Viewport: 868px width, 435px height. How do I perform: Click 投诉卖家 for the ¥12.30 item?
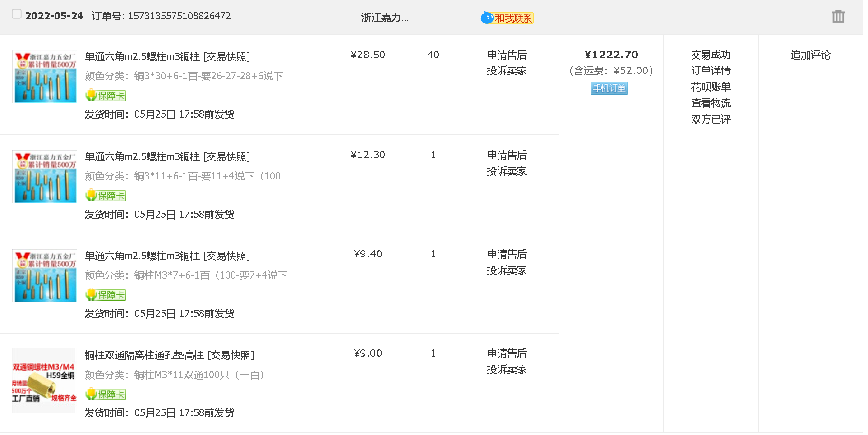coord(507,171)
